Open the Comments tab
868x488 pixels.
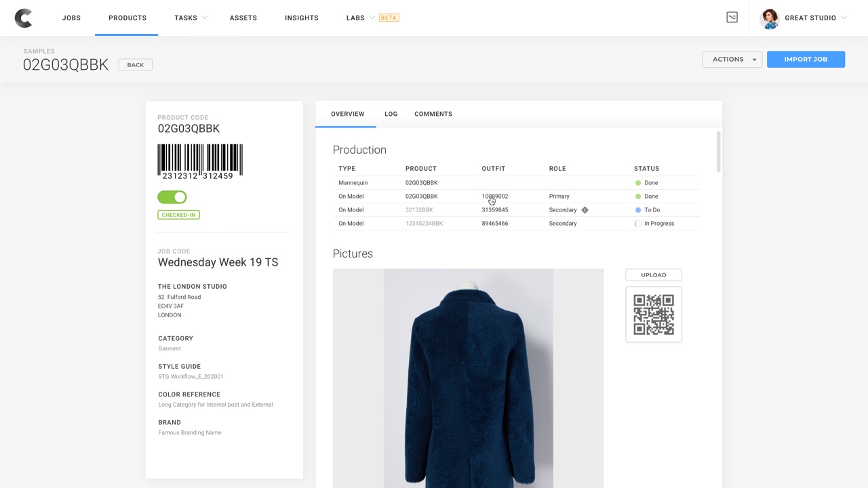pyautogui.click(x=433, y=114)
